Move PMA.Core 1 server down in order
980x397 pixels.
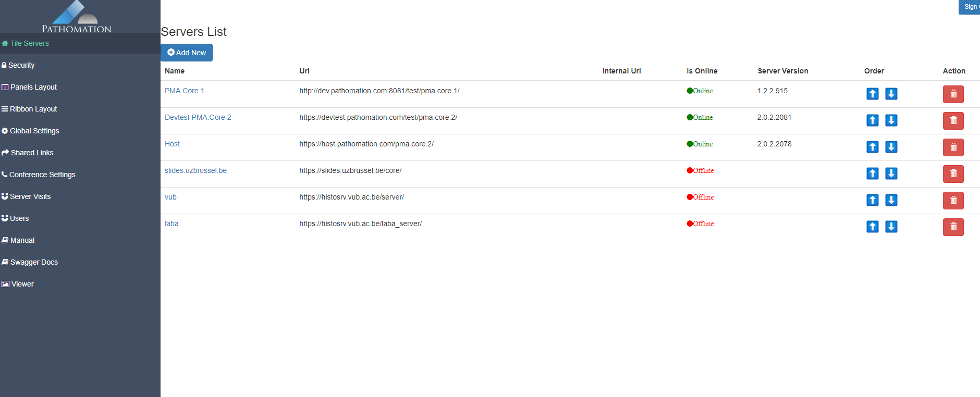(891, 94)
